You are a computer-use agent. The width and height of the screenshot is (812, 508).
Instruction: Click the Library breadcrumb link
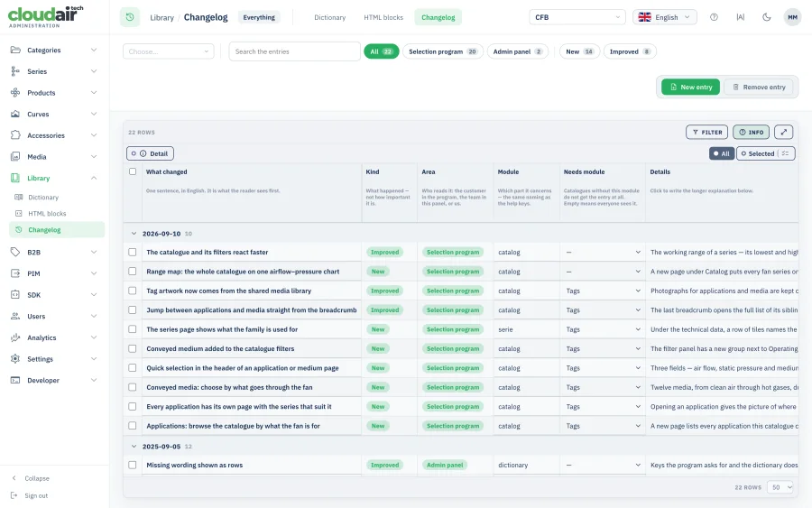(161, 17)
